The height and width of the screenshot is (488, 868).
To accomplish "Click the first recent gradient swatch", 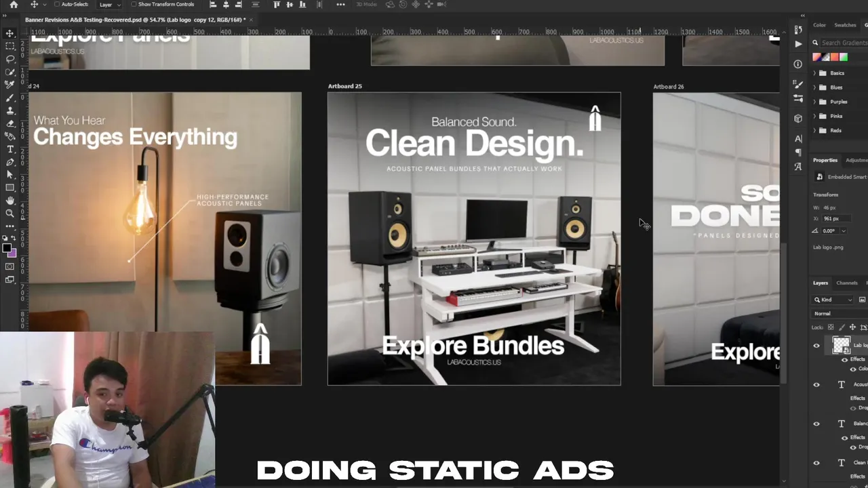I will [x=817, y=58].
